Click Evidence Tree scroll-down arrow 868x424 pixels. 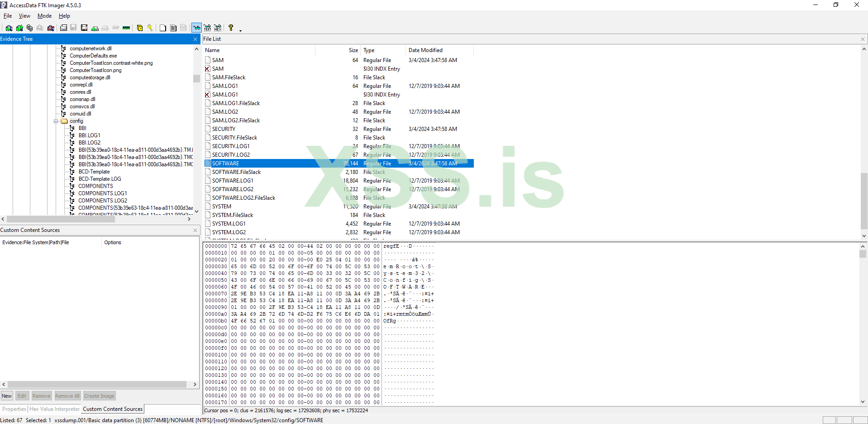196,211
